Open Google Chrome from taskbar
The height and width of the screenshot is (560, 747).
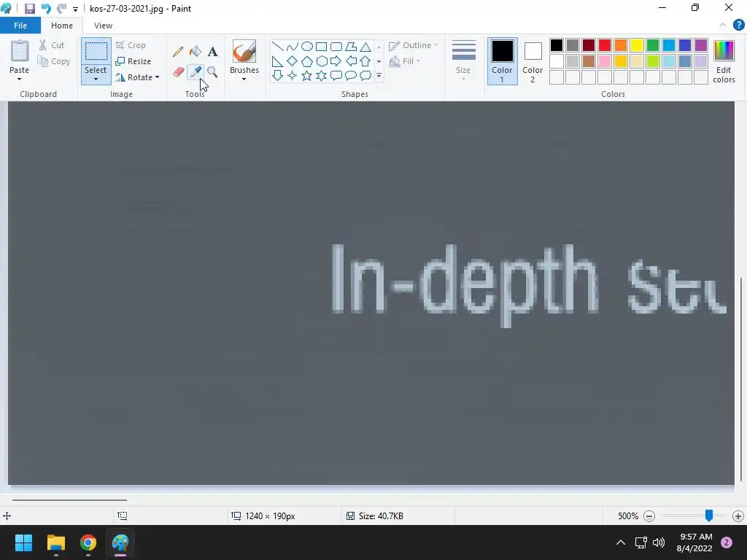(88, 542)
